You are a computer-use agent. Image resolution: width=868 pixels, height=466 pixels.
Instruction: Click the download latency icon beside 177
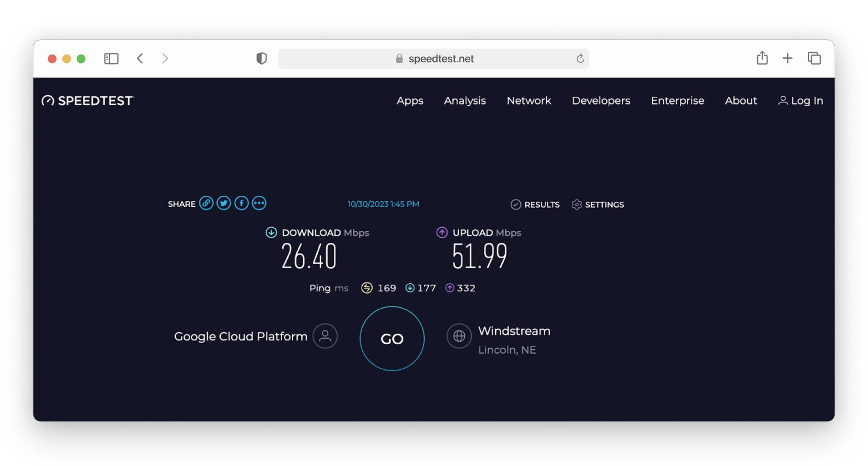[x=410, y=288]
